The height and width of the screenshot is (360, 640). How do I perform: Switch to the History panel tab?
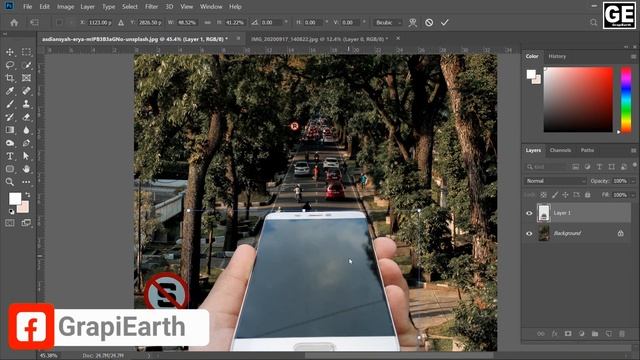557,56
